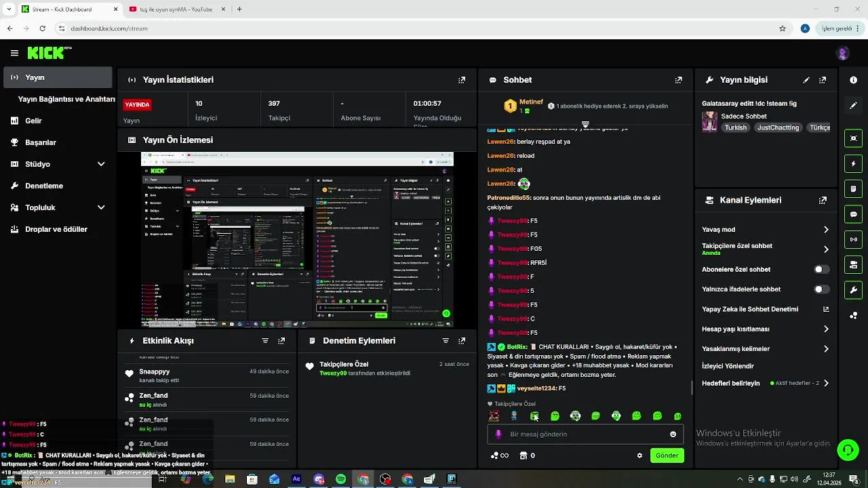Open the filter icon in Denetim Eylemleri
This screenshot has height=488, width=868.
coord(446,341)
